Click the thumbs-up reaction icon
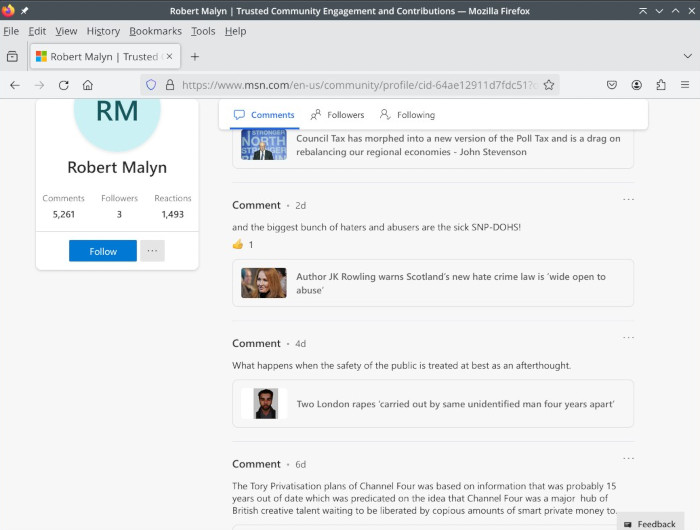 click(238, 244)
